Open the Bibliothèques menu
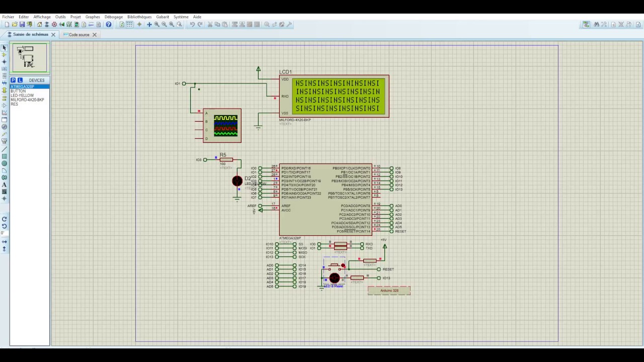The height and width of the screenshot is (362, 644). point(139,17)
